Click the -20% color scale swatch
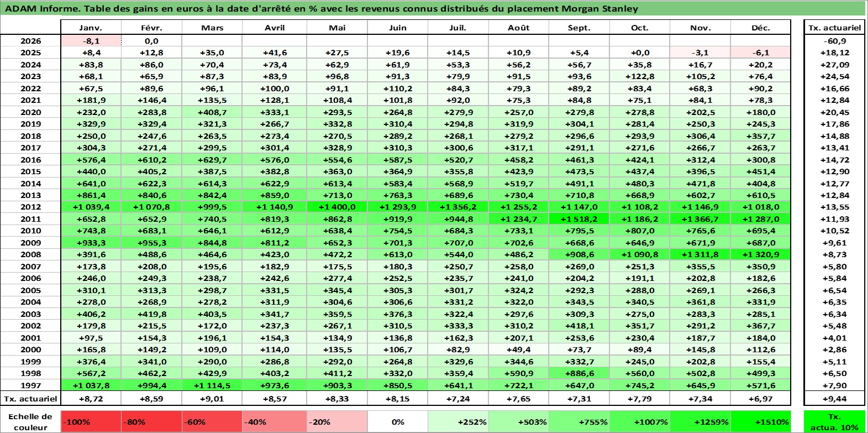 point(337,421)
